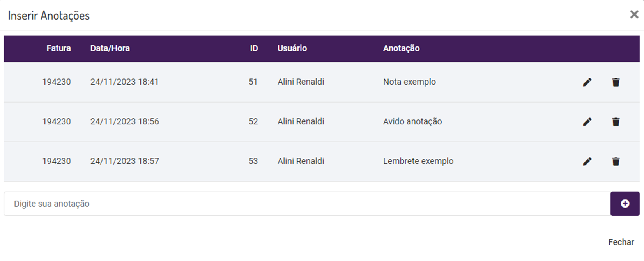Click the date 24/11/2023 18:57 cell
The width and height of the screenshot is (644, 261).
(x=125, y=161)
